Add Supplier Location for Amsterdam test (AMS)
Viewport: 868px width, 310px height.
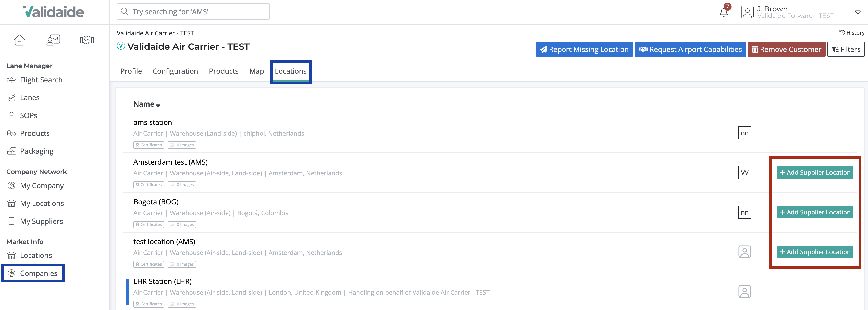pyautogui.click(x=815, y=172)
